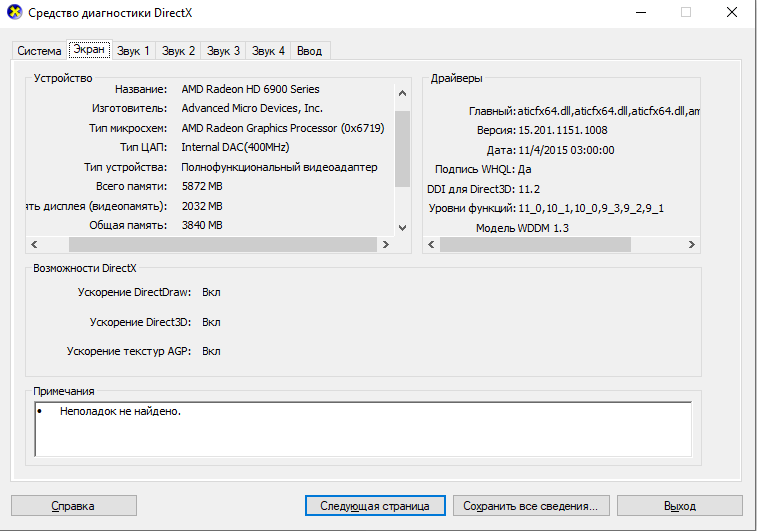Viewport: 757px width, 531px height.
Task: Click the Устройство vertical scrollbar thumb
Action: (403, 149)
